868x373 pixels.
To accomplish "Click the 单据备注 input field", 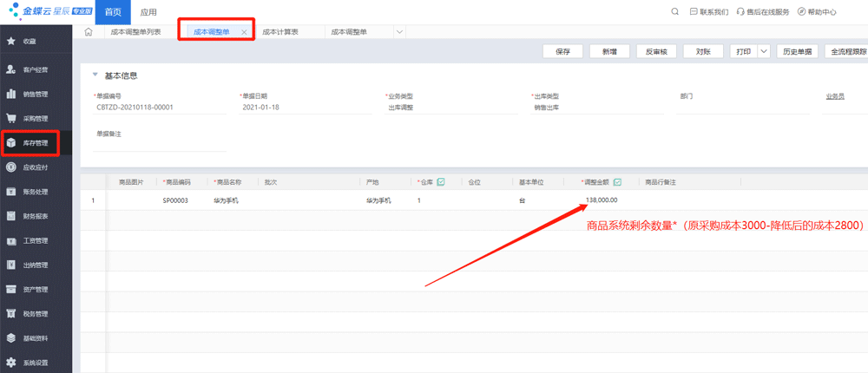I will click(161, 146).
